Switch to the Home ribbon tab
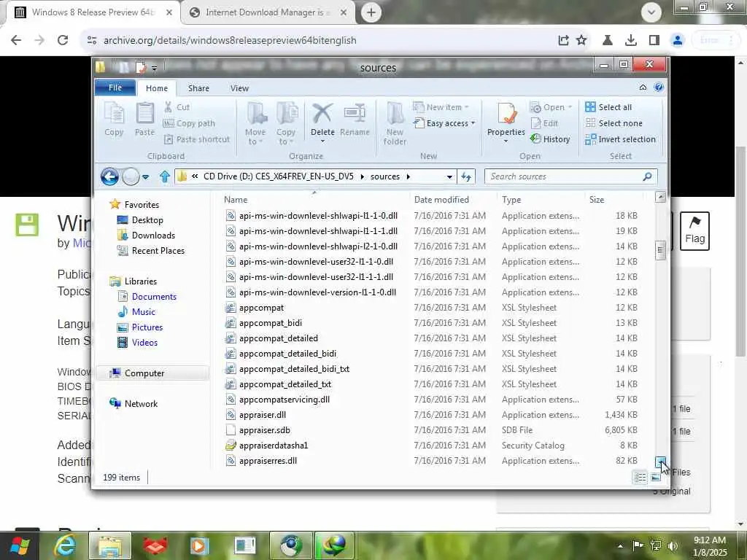 pyautogui.click(x=157, y=88)
